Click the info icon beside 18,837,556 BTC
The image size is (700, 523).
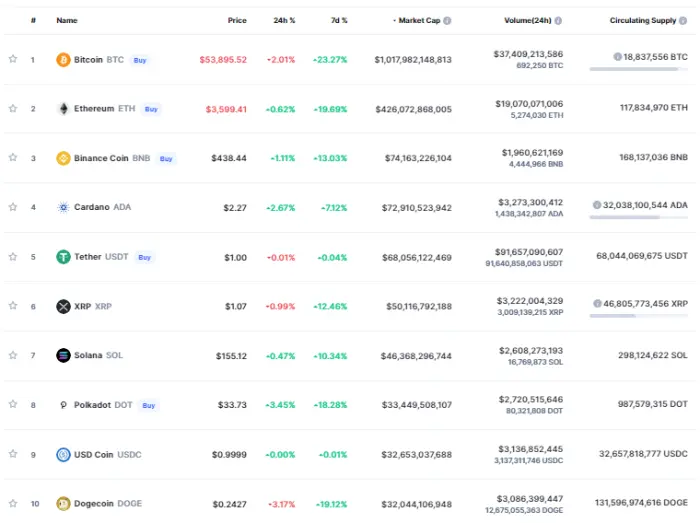coord(617,57)
